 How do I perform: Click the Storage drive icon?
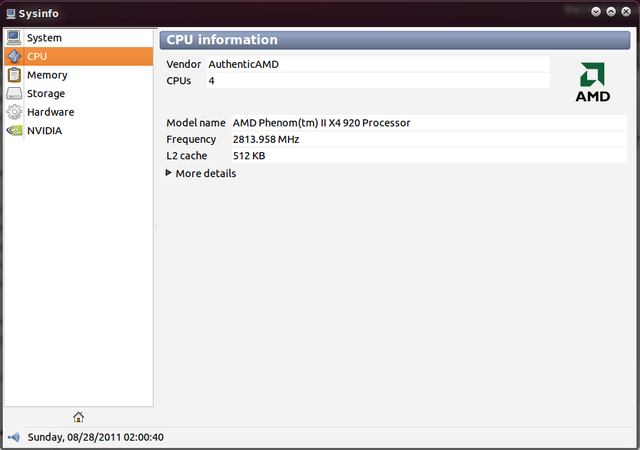pos(14,93)
